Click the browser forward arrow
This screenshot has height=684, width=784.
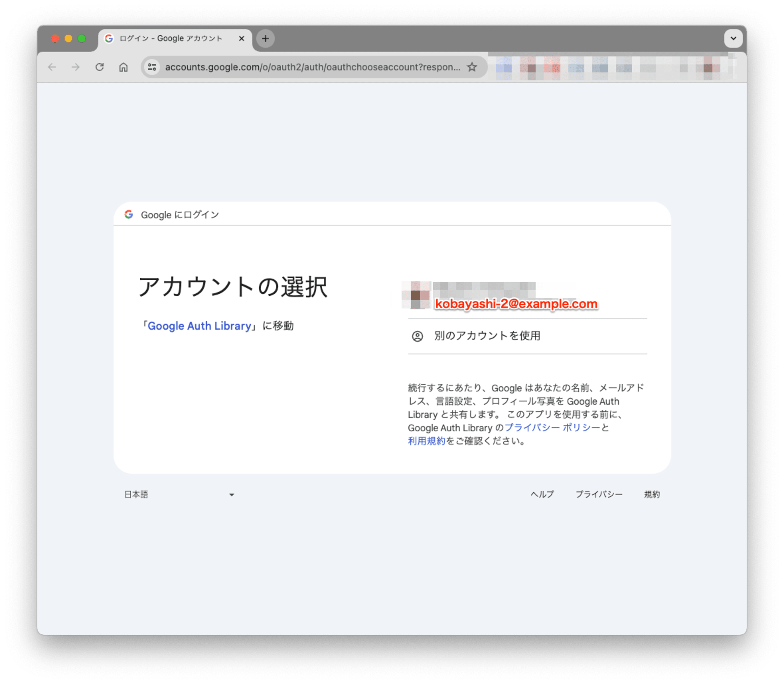(76, 67)
